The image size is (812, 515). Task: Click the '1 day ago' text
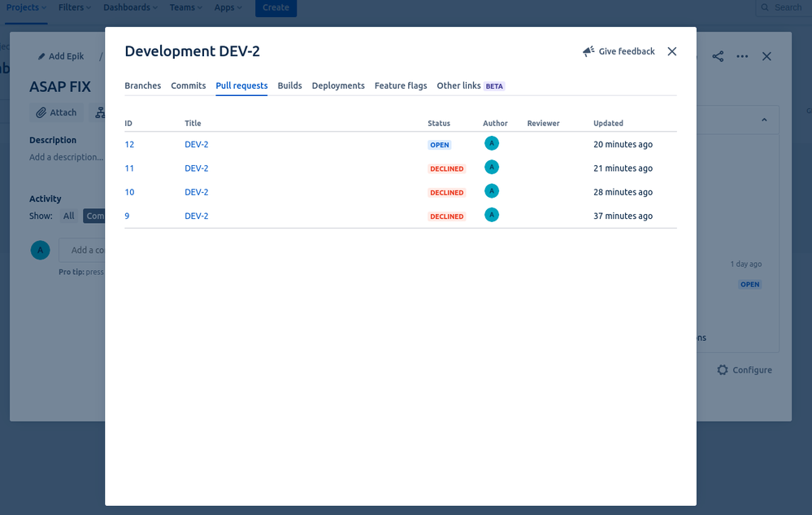[x=745, y=264]
